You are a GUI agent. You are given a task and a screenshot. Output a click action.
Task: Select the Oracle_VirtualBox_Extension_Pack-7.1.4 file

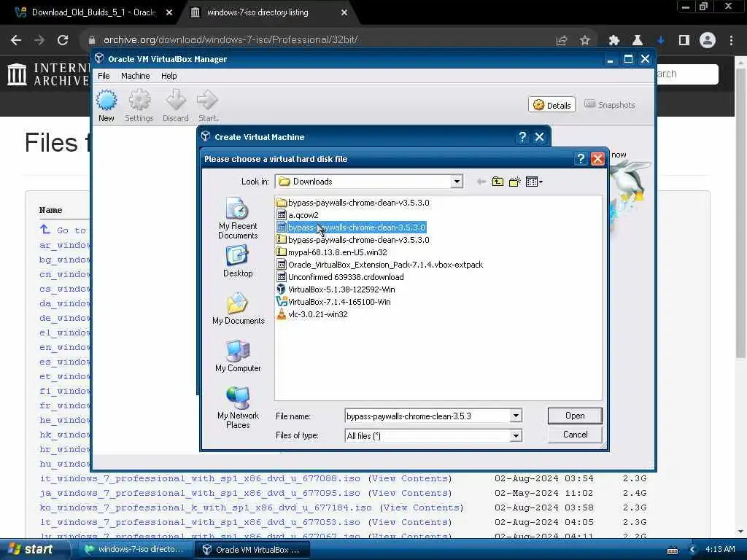[379, 264]
